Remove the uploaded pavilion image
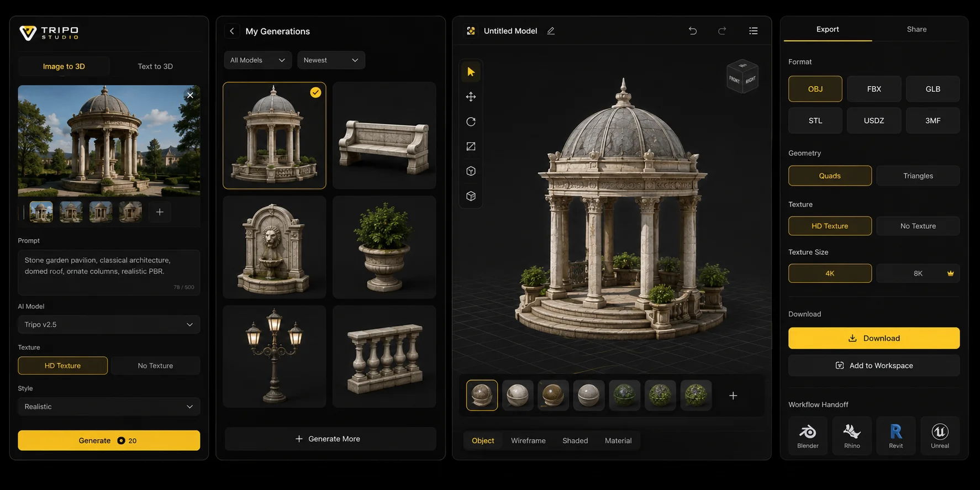 click(x=190, y=95)
